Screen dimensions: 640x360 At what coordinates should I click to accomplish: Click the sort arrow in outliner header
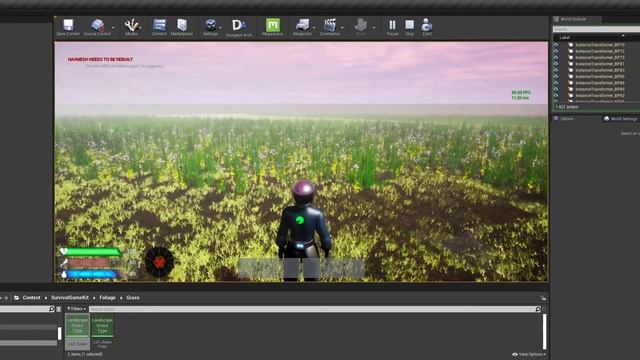tap(623, 36)
